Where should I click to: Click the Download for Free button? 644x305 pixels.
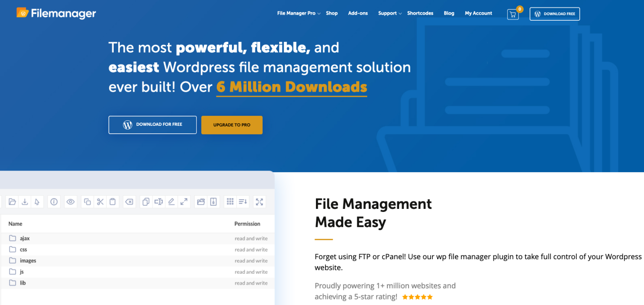[152, 125]
